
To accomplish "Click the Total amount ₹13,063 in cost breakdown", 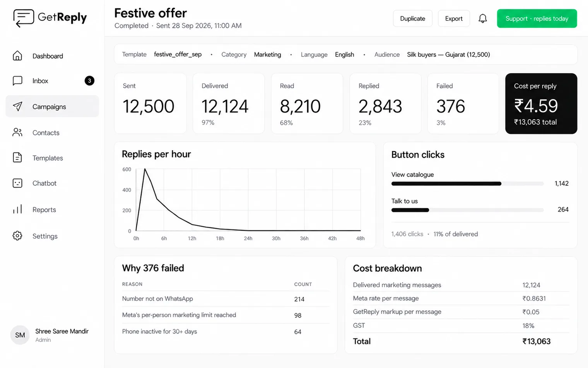I will point(536,341).
